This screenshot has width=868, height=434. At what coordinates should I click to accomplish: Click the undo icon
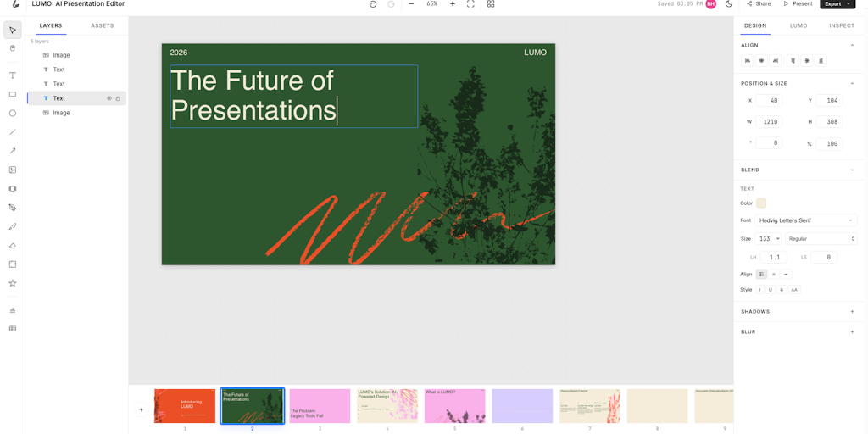point(373,4)
